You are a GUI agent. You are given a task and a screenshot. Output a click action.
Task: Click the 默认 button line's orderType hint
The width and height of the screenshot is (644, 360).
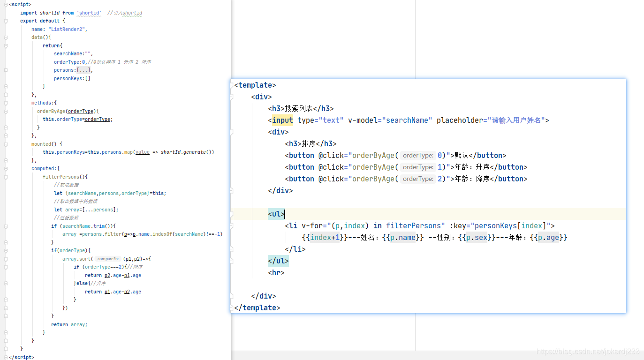[x=418, y=156]
